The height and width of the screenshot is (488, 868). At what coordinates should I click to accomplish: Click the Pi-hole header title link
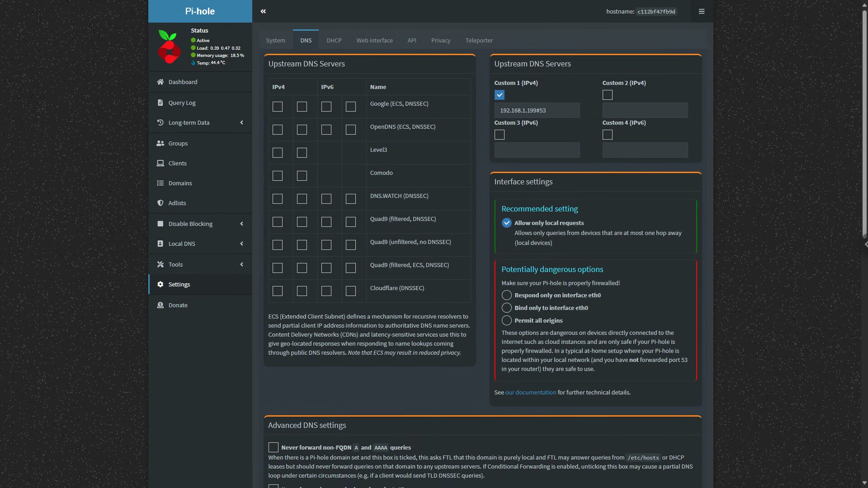click(x=200, y=11)
